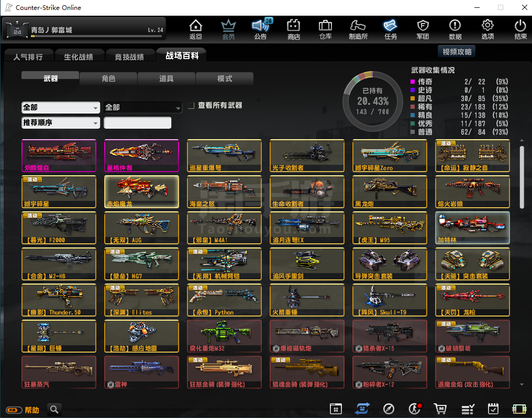Select the 加特林 weapon card
This screenshot has height=418, width=532.
pyautogui.click(x=473, y=228)
